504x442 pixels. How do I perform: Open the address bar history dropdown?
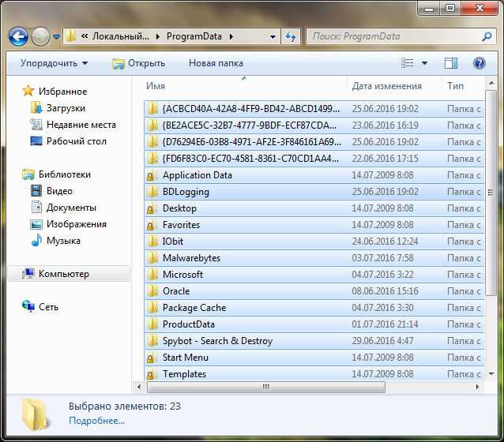click(x=273, y=37)
